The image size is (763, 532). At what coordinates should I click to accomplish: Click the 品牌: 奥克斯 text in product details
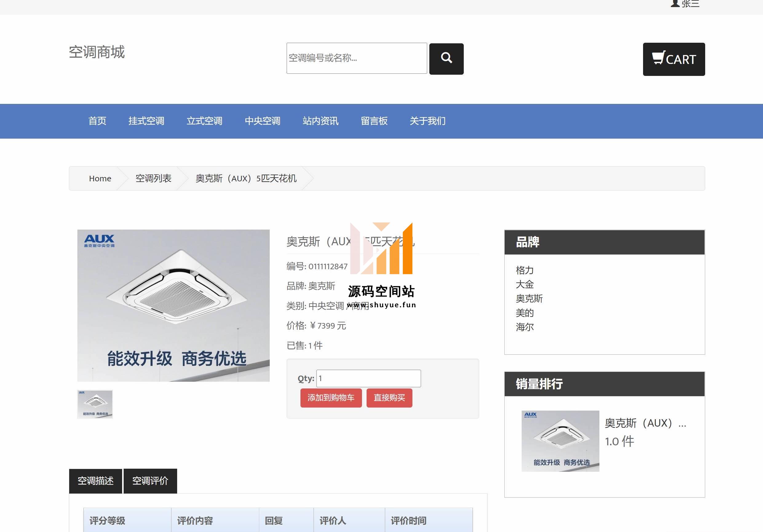(311, 286)
